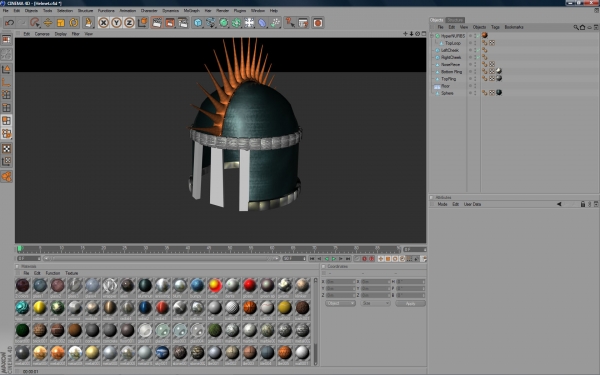The height and width of the screenshot is (375, 600).
Task: Open the Object coordinate mode dropdown
Action: (340, 303)
